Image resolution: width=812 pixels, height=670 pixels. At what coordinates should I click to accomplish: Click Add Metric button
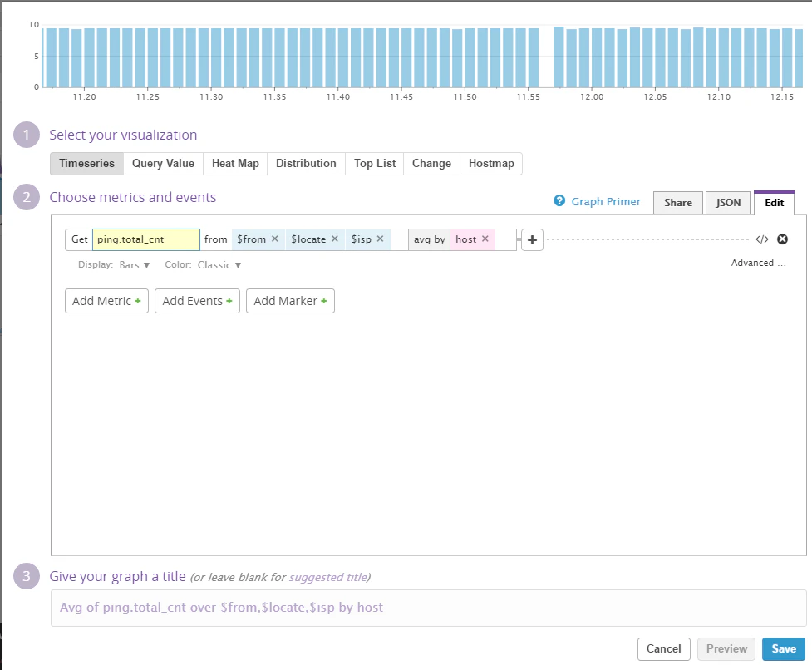click(x=106, y=301)
